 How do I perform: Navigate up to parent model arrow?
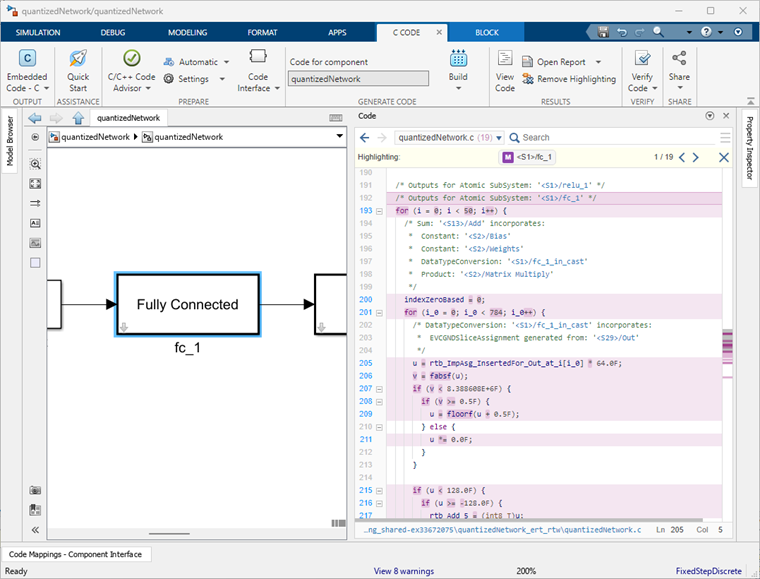78,117
